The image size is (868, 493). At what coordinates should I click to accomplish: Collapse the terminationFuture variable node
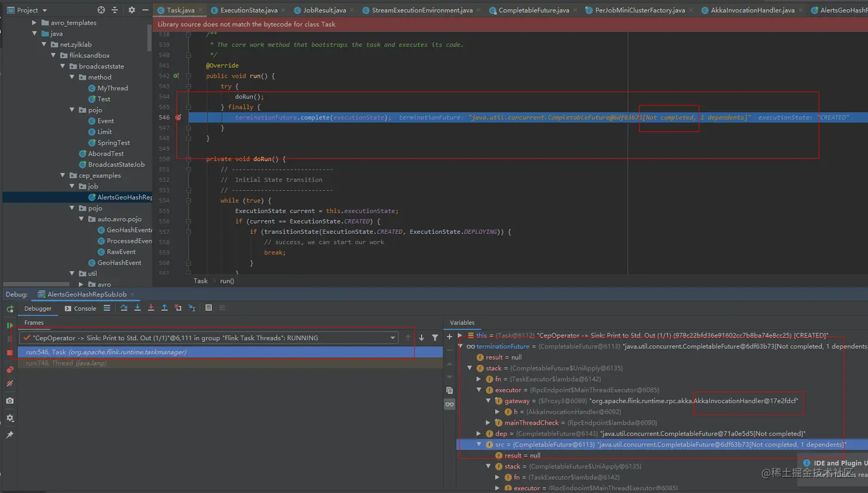tap(460, 346)
